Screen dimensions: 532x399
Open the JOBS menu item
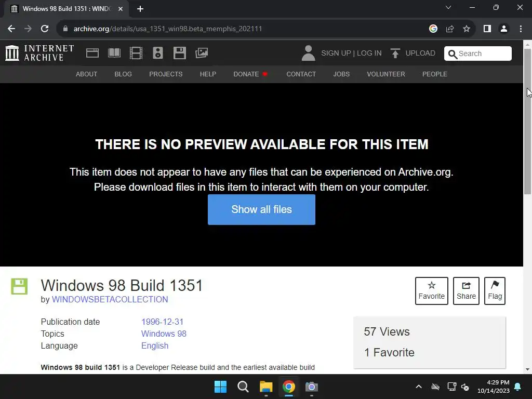pos(341,74)
